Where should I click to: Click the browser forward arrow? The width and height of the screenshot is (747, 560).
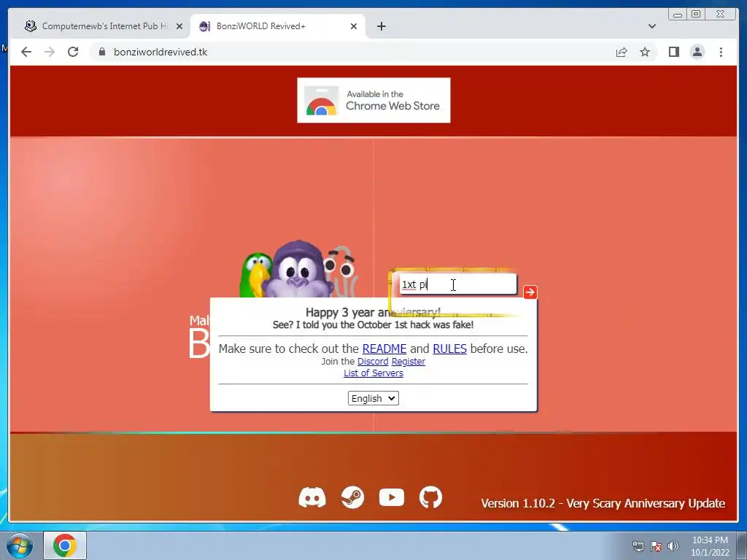50,52
